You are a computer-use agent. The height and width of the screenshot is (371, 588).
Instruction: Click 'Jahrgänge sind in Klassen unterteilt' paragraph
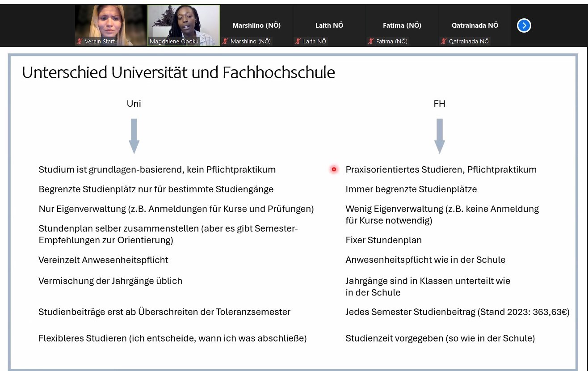(428, 287)
